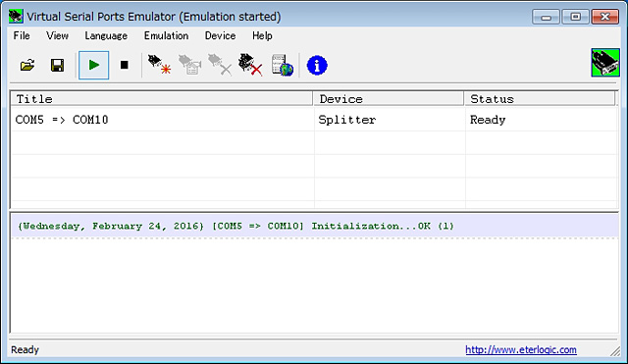Open the View menu

coord(57,35)
